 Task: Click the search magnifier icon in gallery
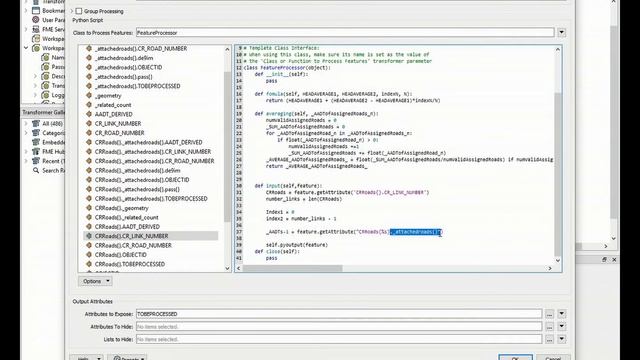[36, 170]
